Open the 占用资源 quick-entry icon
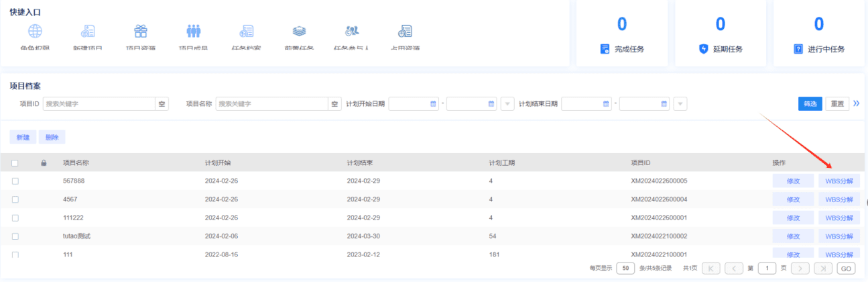 click(405, 31)
